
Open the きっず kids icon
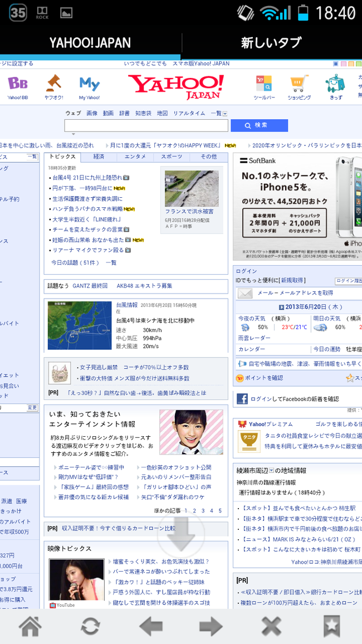335,87
